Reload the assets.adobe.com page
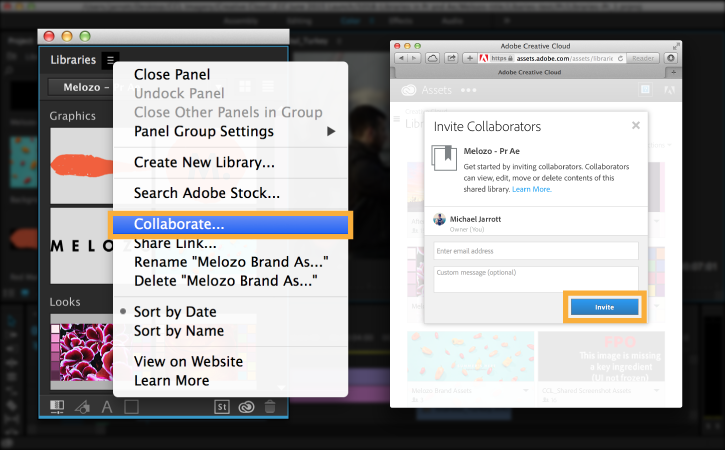 click(620, 58)
